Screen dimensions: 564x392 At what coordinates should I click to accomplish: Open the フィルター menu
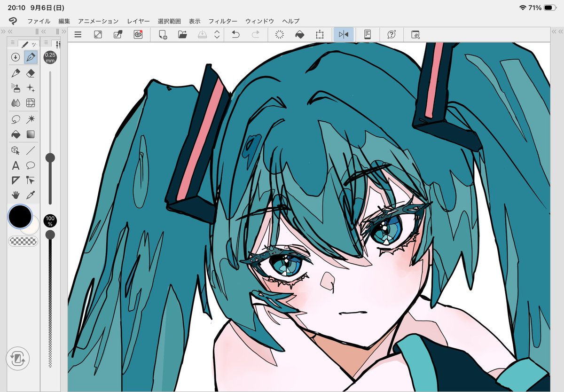coord(223,21)
